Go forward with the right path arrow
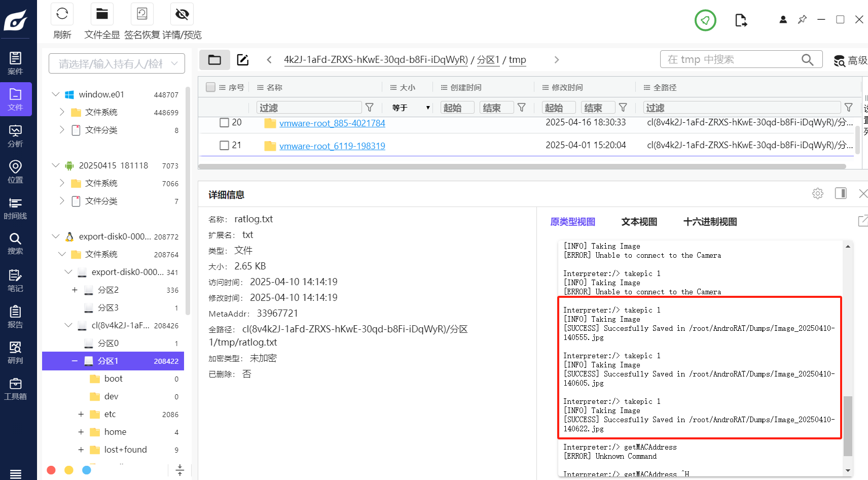Image resolution: width=868 pixels, height=480 pixels. coord(557,60)
